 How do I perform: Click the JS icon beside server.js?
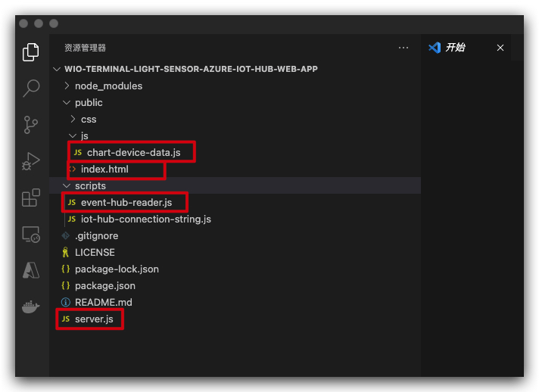point(66,319)
